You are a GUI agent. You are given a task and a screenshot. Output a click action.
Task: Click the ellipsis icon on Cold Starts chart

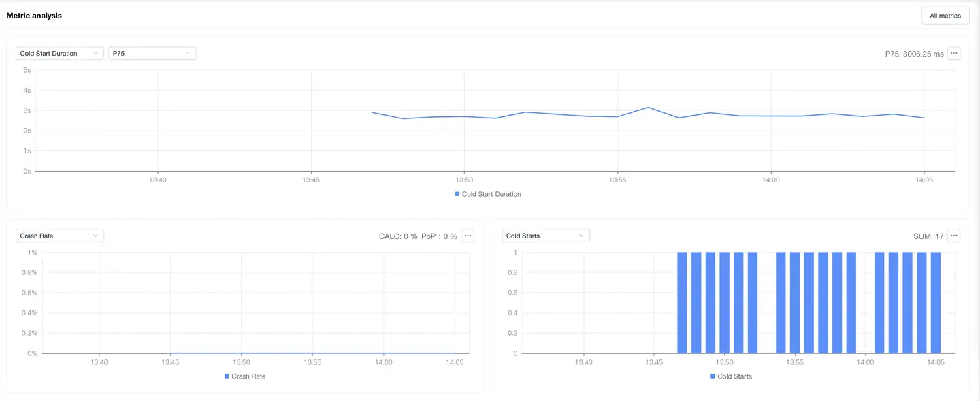pos(953,236)
